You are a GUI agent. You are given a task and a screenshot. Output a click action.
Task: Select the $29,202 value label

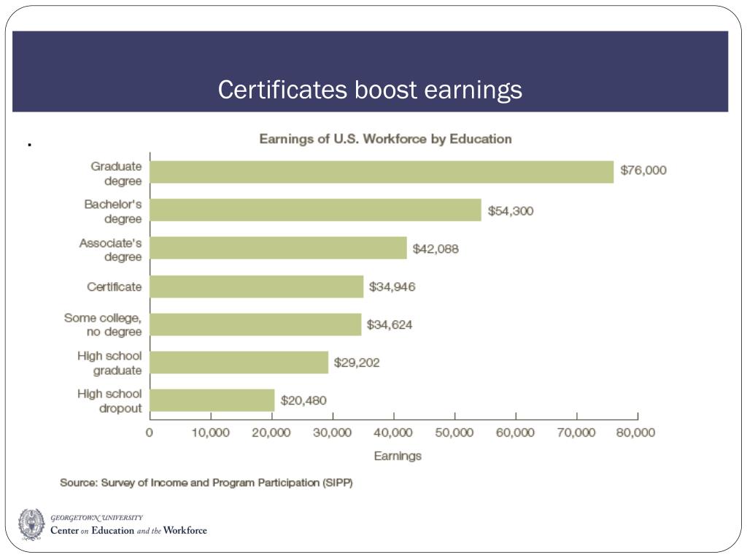356,363
